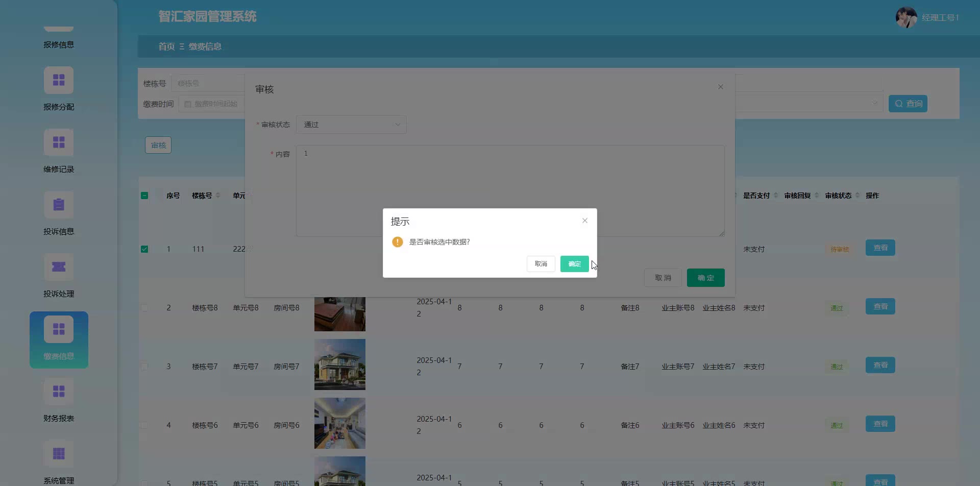Screen dimensions: 980x486
Task: Confirm the 提示 prompt with 确定
Action: point(574,264)
